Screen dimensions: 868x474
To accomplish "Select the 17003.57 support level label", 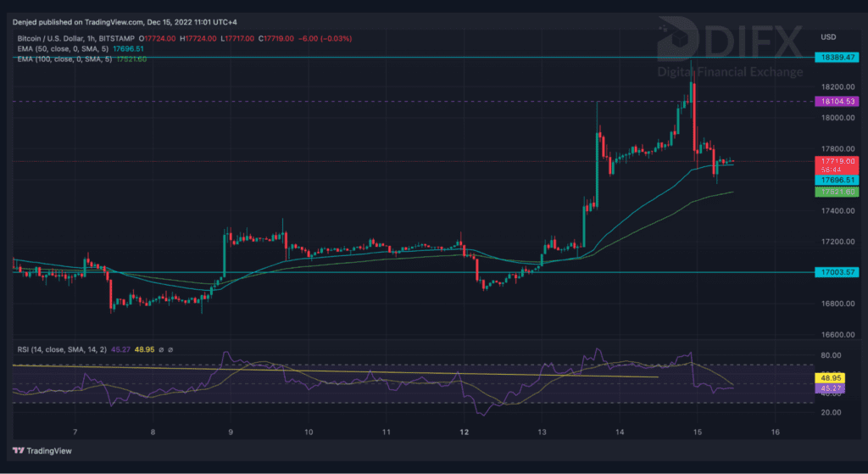I will pyautogui.click(x=837, y=272).
